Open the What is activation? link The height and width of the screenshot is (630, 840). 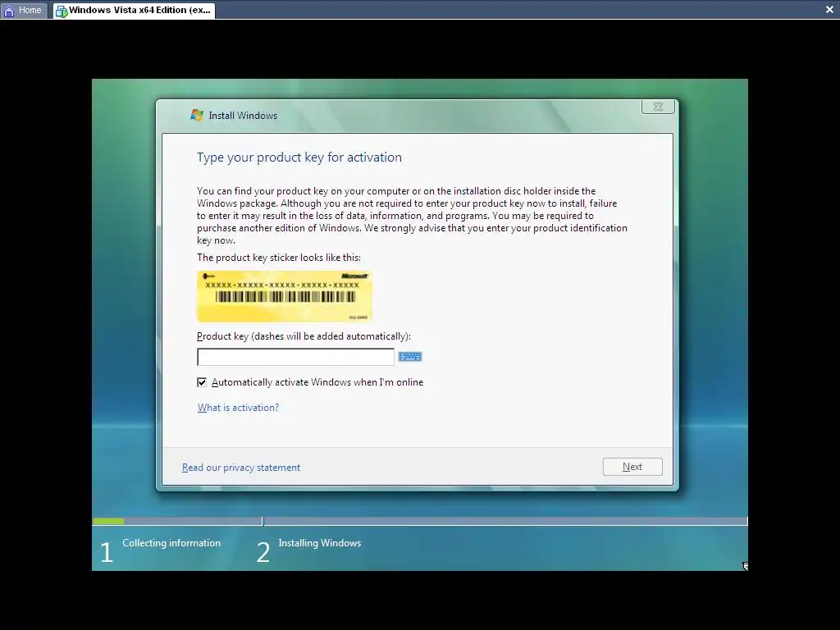(x=239, y=408)
